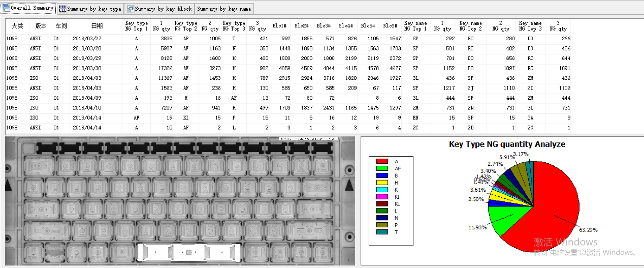The height and width of the screenshot is (268, 644).
Task: Switch to the Summary by key type tab
Action: [90, 9]
